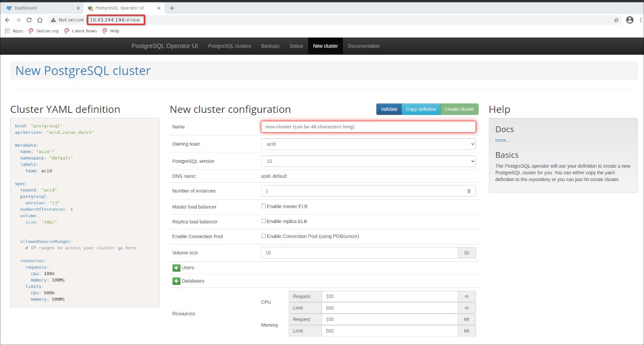Click the 'Basics' help heading
Screen dimensions: 644x345
[507, 155]
